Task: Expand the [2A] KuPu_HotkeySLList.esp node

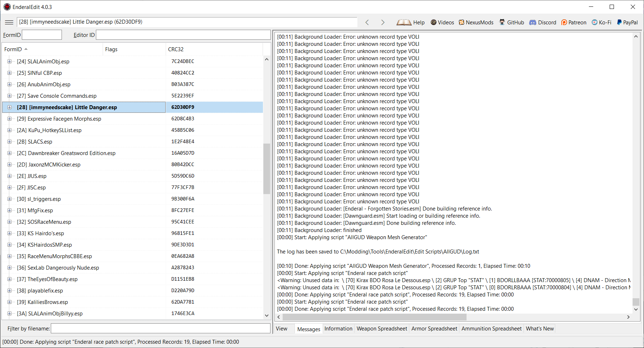Action: [x=10, y=130]
